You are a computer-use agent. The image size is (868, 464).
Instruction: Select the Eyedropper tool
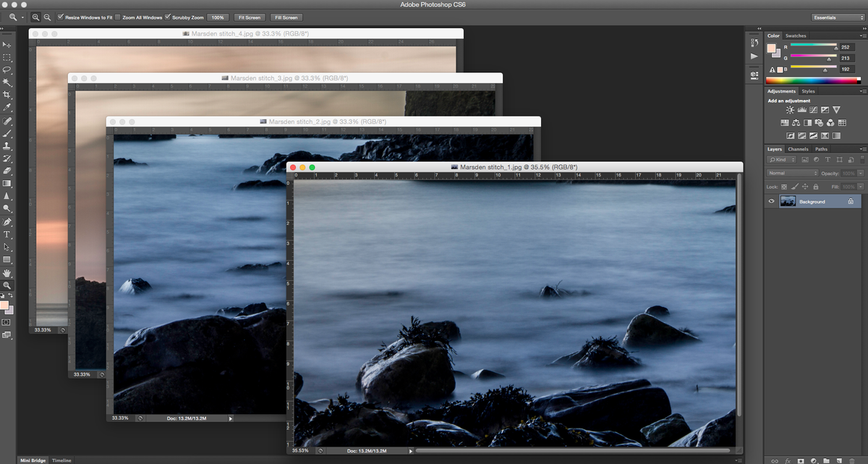point(7,107)
